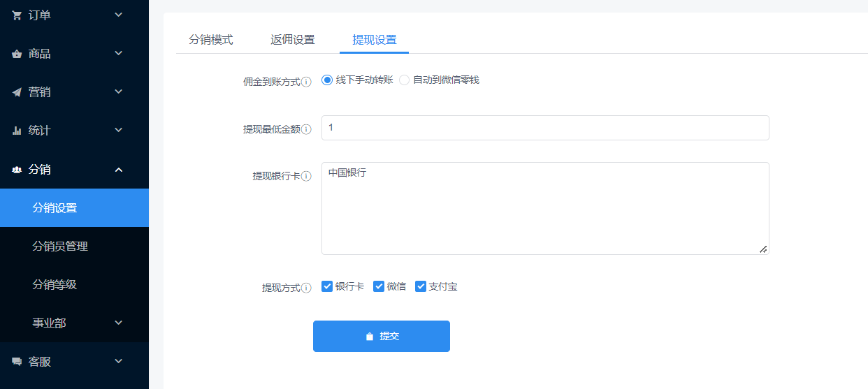The height and width of the screenshot is (389, 868).
Task: Open 分销员管理 in the sidebar
Action: 74,247
